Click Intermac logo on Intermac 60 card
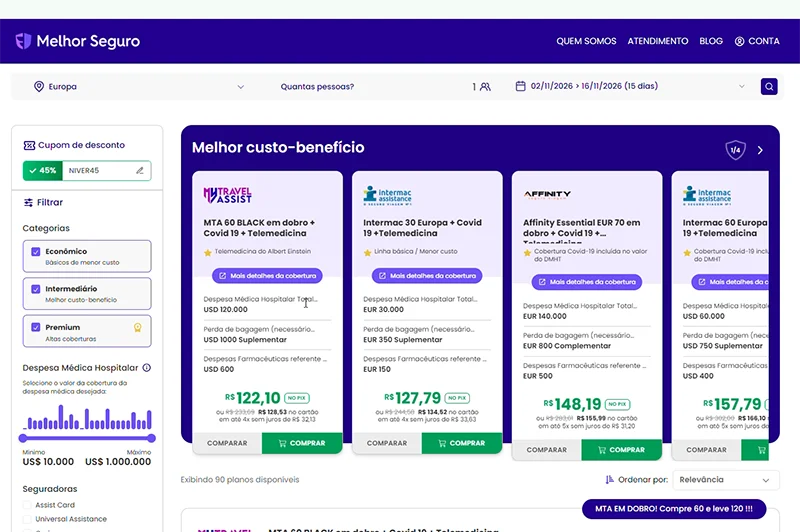Image resolution: width=800 pixels, height=532 pixels. [707, 195]
